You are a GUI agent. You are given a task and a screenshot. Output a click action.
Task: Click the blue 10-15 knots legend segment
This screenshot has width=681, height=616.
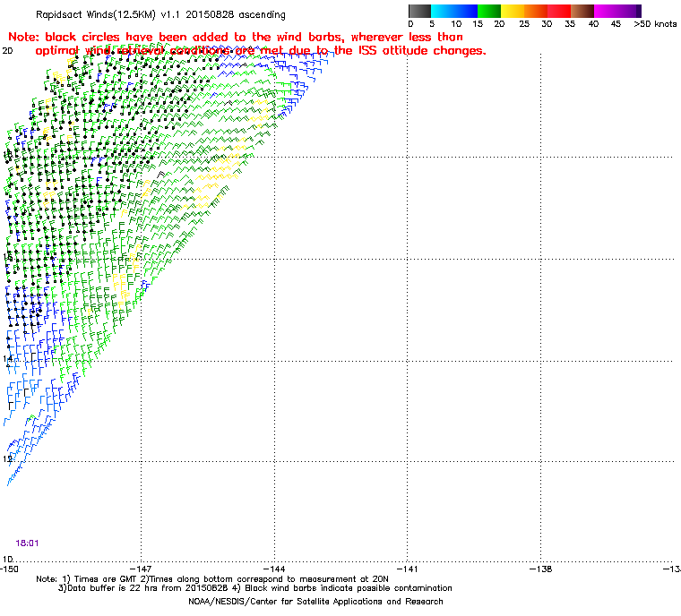click(x=466, y=11)
